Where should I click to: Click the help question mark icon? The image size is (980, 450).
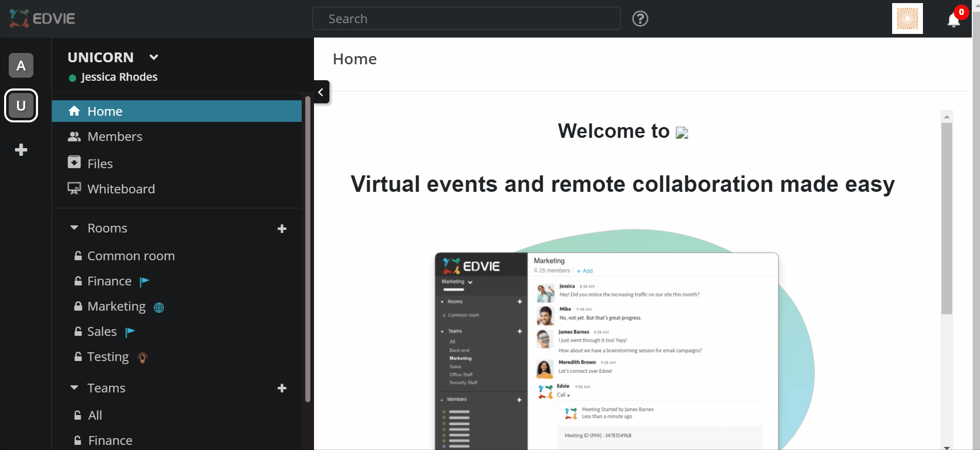(640, 19)
